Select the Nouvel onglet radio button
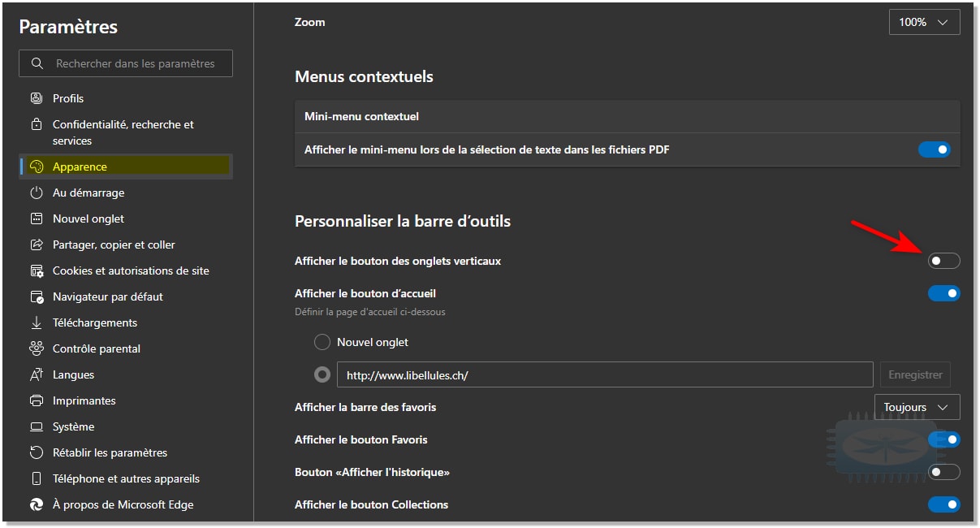Viewport: 980px width, 528px height. pyautogui.click(x=322, y=342)
